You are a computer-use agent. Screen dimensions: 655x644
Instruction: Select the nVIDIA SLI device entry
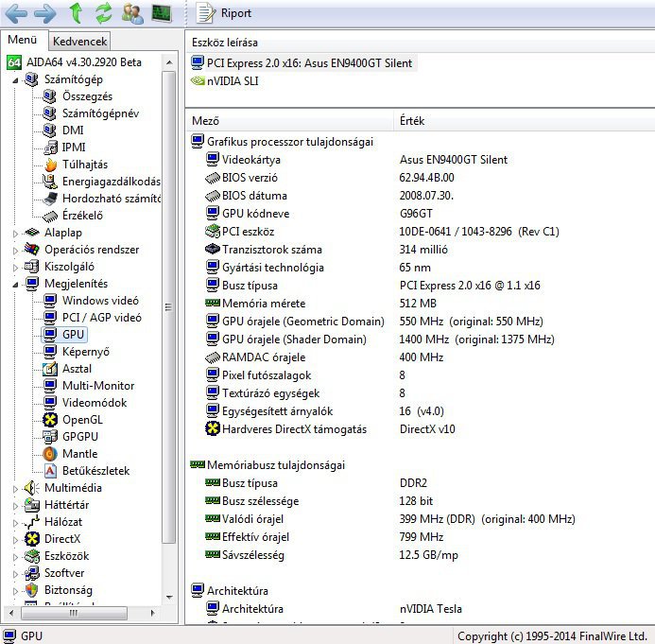225,81
